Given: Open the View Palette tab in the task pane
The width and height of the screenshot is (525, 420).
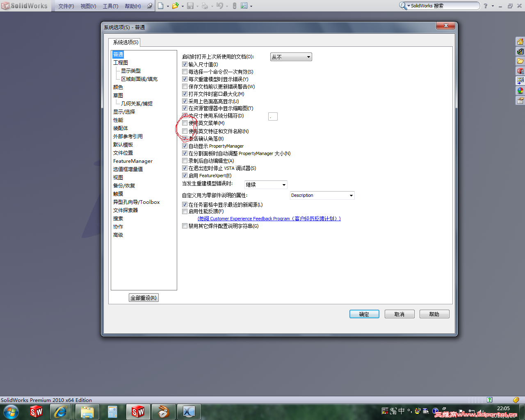Looking at the screenshot, I should (520, 81).
